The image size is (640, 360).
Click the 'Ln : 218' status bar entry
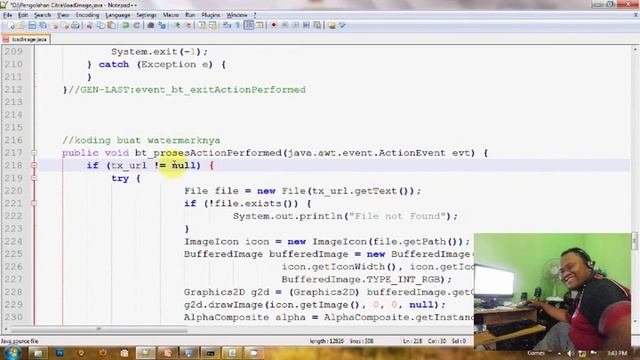coord(412,341)
